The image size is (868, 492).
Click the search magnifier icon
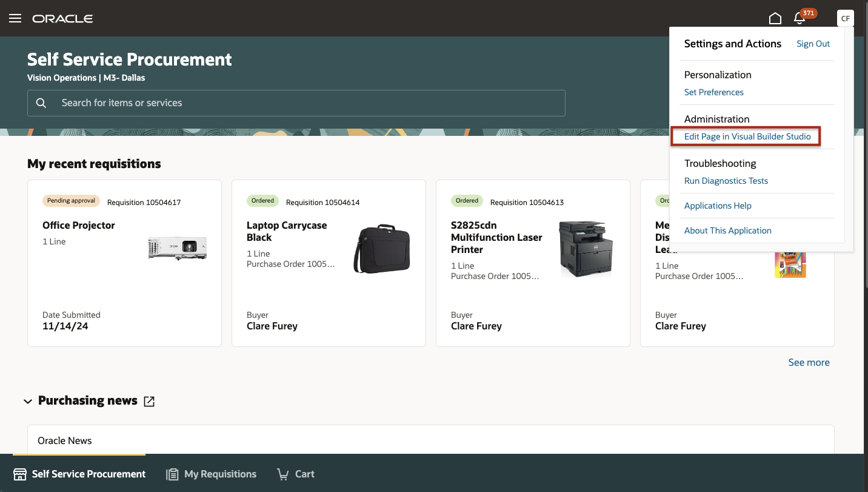41,103
